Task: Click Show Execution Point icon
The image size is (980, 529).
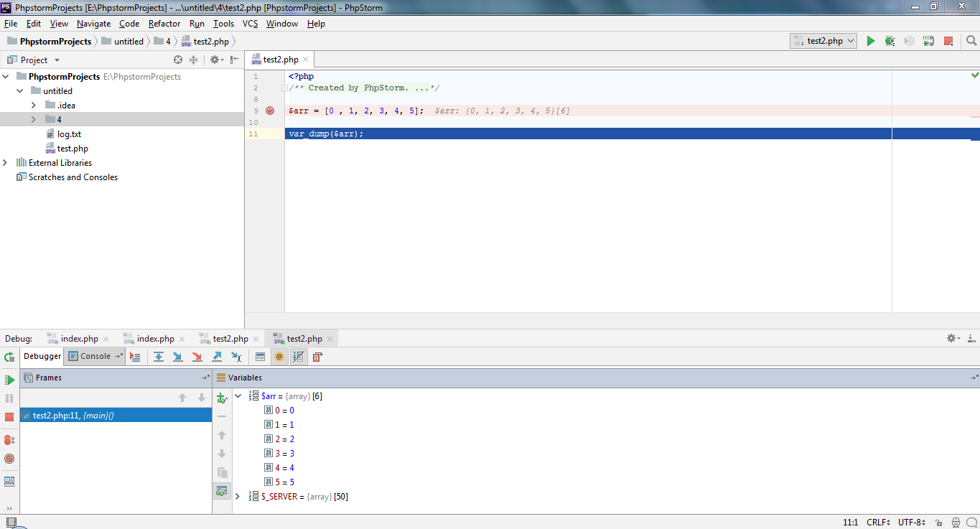Action: coord(135,357)
